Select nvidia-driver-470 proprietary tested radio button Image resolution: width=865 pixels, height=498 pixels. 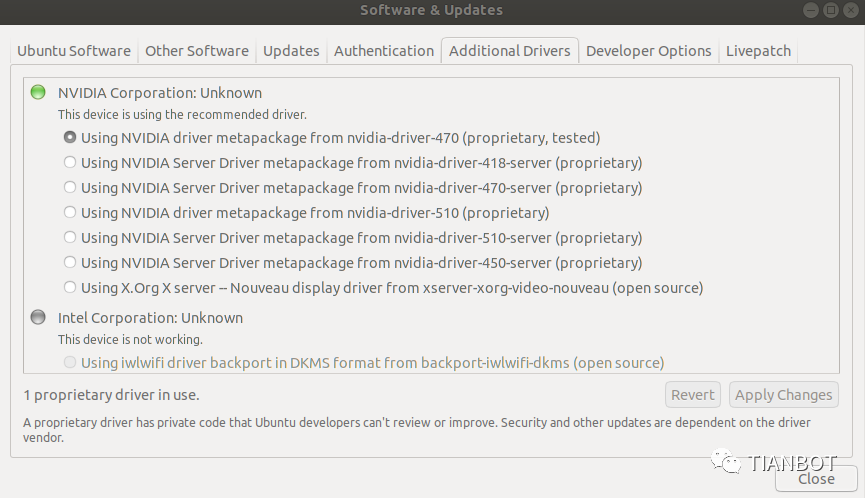click(x=70, y=137)
